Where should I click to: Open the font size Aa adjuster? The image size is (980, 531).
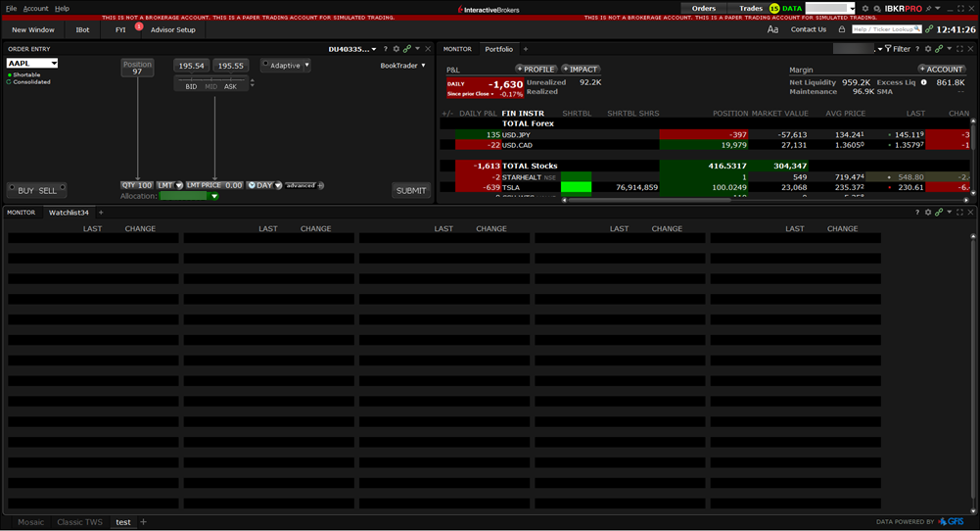pos(773,29)
